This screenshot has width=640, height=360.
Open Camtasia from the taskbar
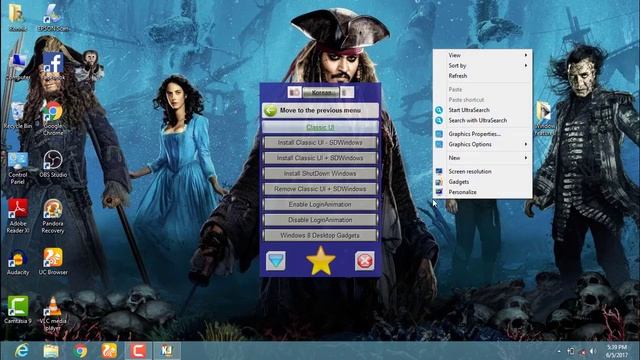(138, 351)
